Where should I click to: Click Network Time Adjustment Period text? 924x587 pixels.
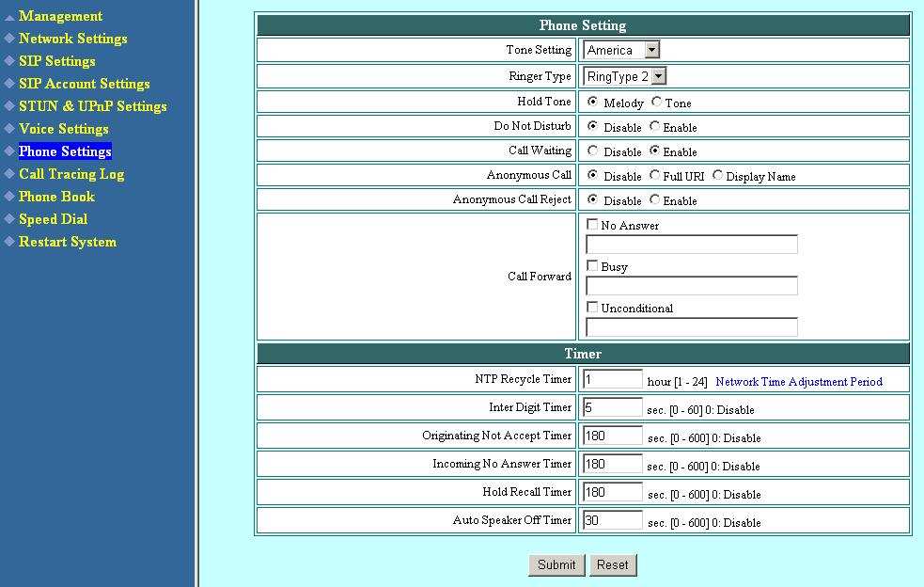pos(799,382)
